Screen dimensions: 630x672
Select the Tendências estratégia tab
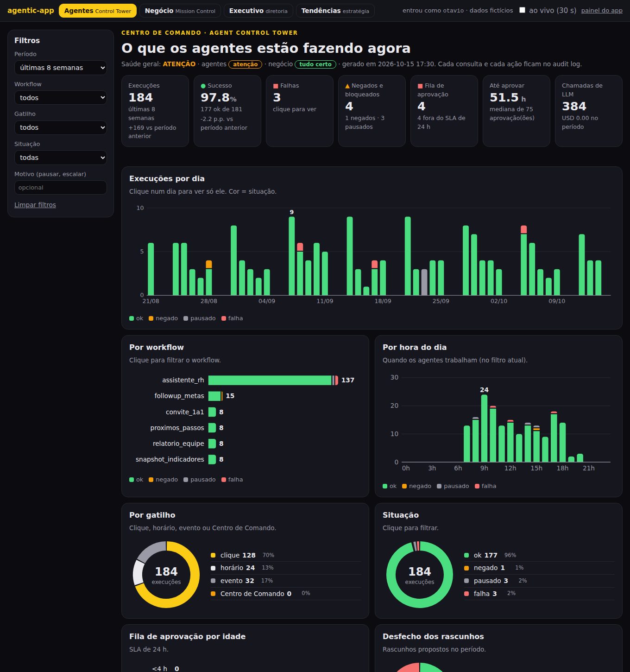click(x=335, y=11)
